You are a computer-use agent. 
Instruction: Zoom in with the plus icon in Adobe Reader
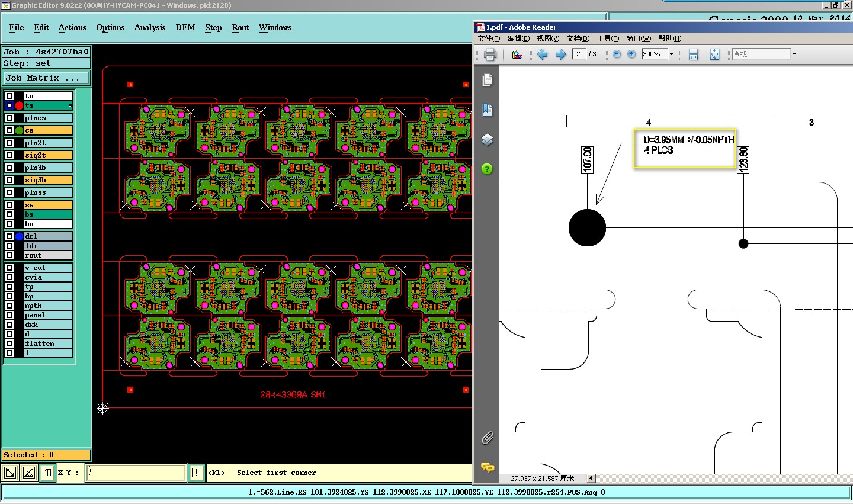631,54
